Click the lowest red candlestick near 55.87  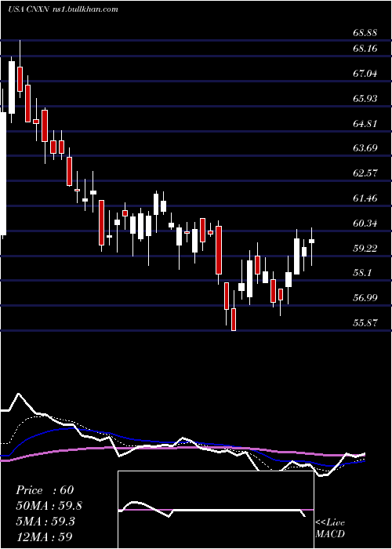tap(234, 319)
